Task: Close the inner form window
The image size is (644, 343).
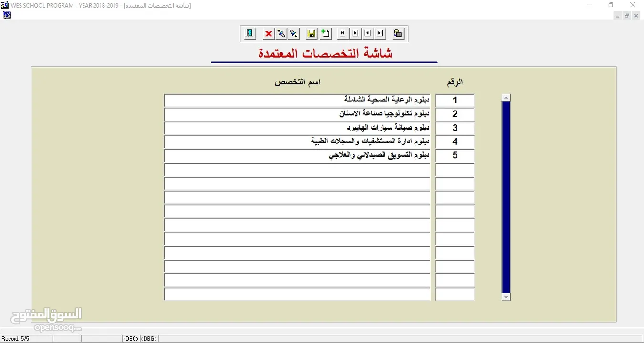Action: click(x=636, y=16)
